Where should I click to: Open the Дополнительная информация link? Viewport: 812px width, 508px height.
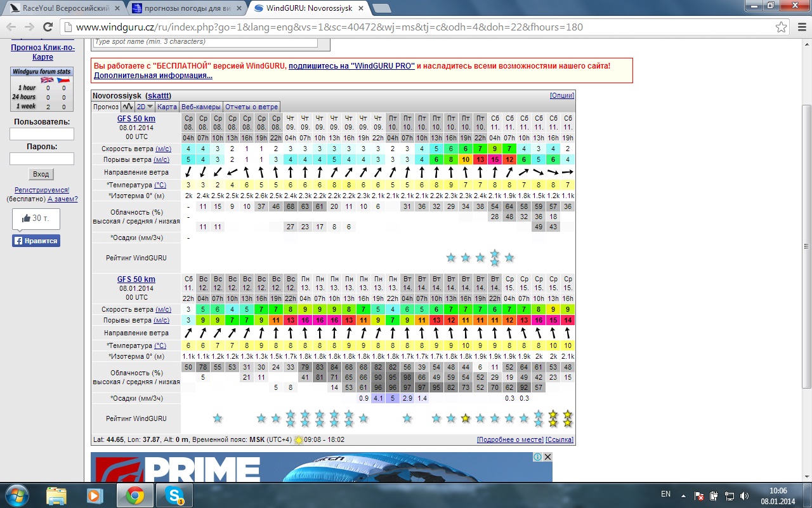(x=153, y=76)
